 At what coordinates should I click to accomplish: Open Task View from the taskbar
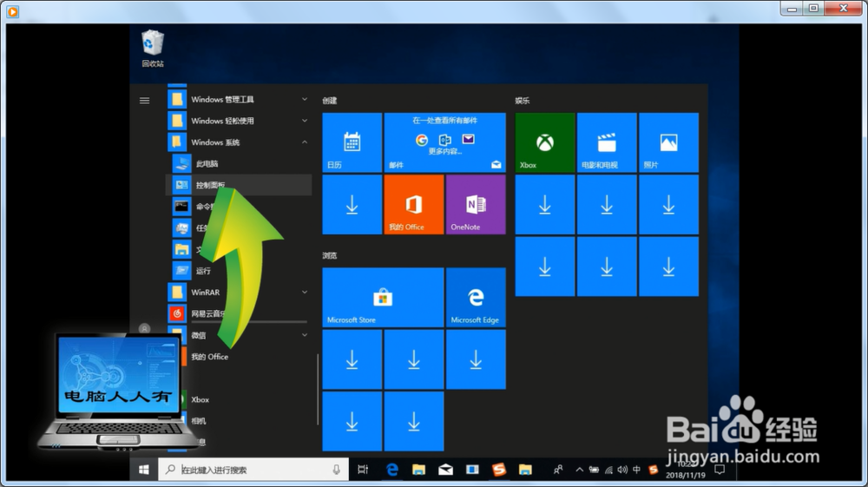tap(363, 470)
